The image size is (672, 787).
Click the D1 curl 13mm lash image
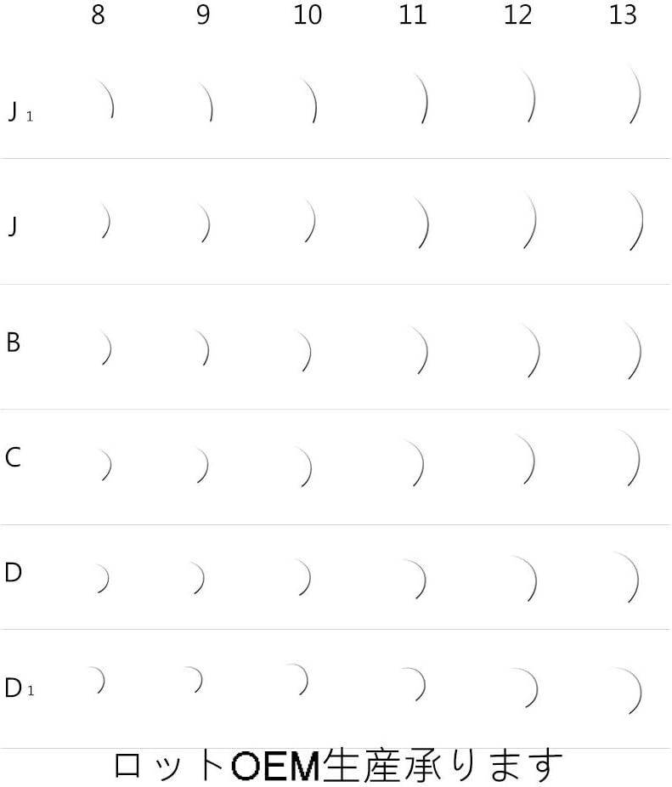coord(629,689)
